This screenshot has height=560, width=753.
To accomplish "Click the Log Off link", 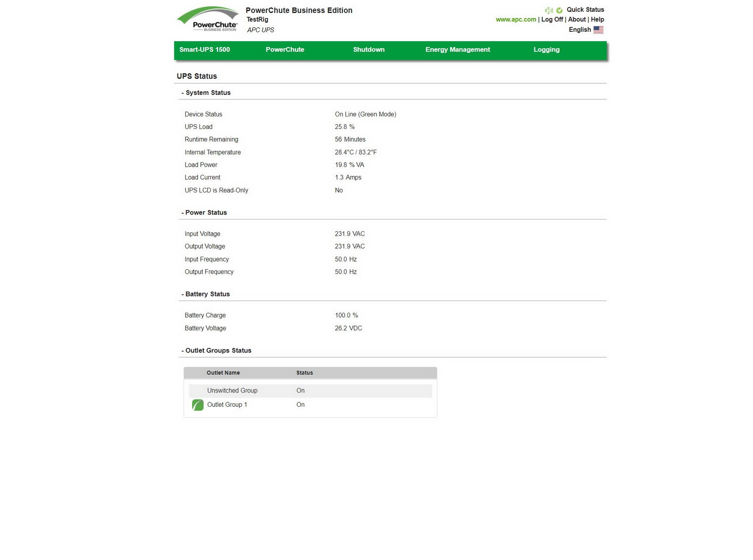I will pos(552,20).
